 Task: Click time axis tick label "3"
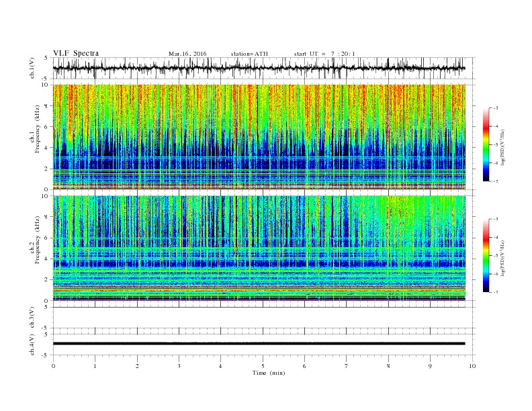click(x=179, y=366)
